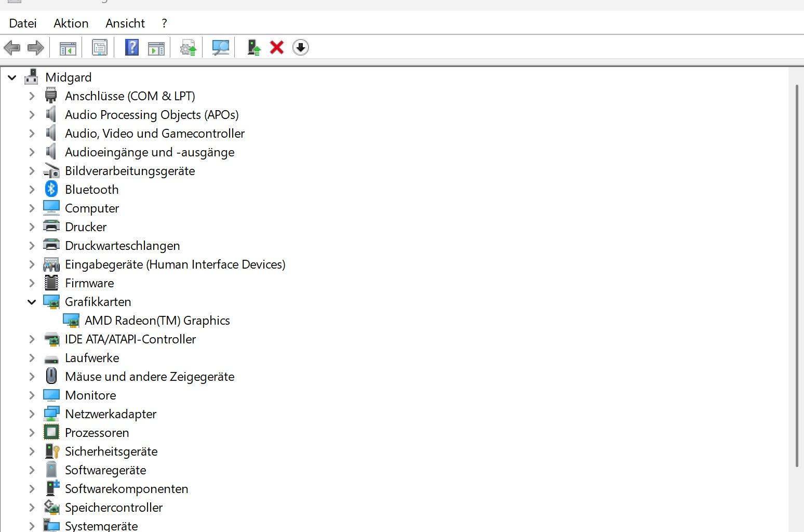This screenshot has height=532, width=804.
Task: Select the Prozessoren label
Action: 97,433
